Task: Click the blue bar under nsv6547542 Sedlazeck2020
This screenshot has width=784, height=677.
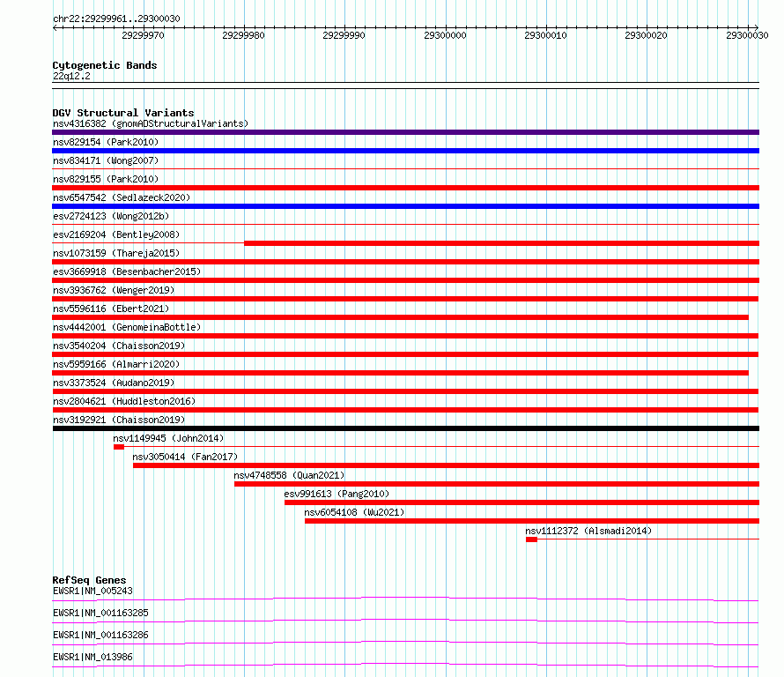Action: pyautogui.click(x=405, y=206)
